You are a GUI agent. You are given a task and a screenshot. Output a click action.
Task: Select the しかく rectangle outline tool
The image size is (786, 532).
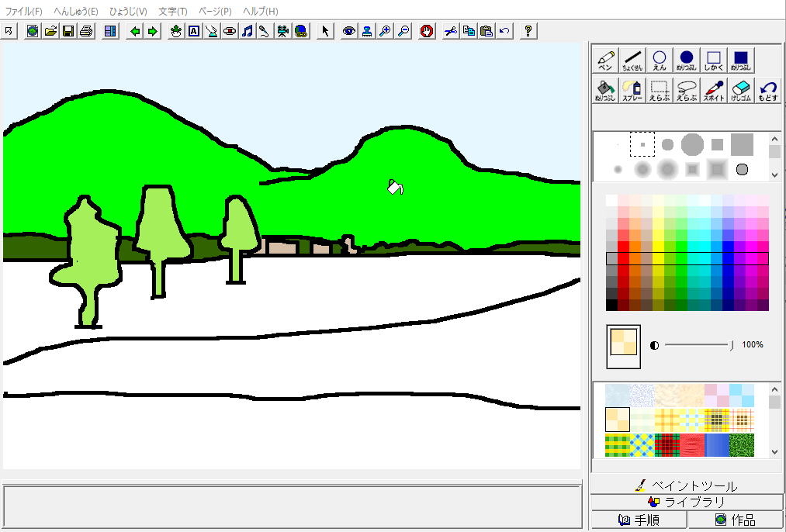714,60
